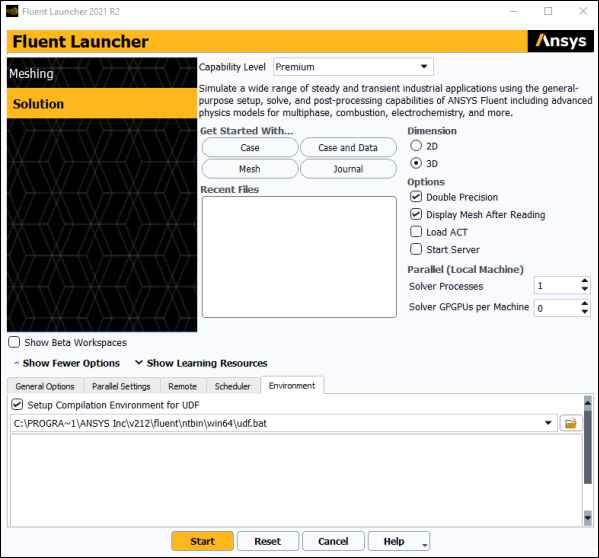Viewport: 599px width, 558px height.
Task: Select the Solution workspace
Action: pyautogui.click(x=102, y=104)
